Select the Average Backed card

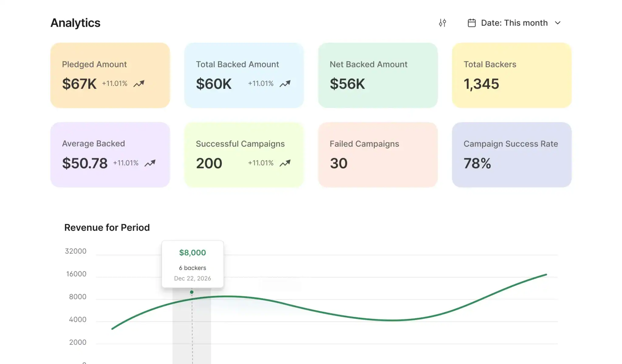110,155
